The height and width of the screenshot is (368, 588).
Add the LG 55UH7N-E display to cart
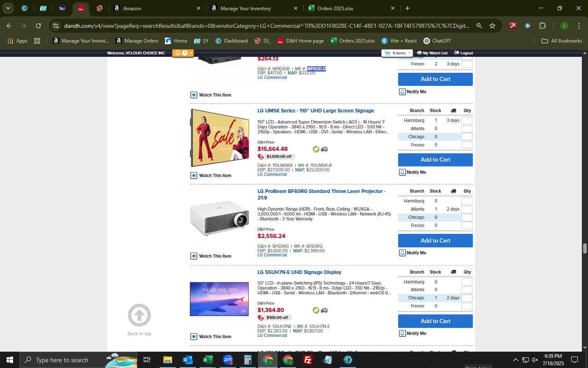pos(435,321)
